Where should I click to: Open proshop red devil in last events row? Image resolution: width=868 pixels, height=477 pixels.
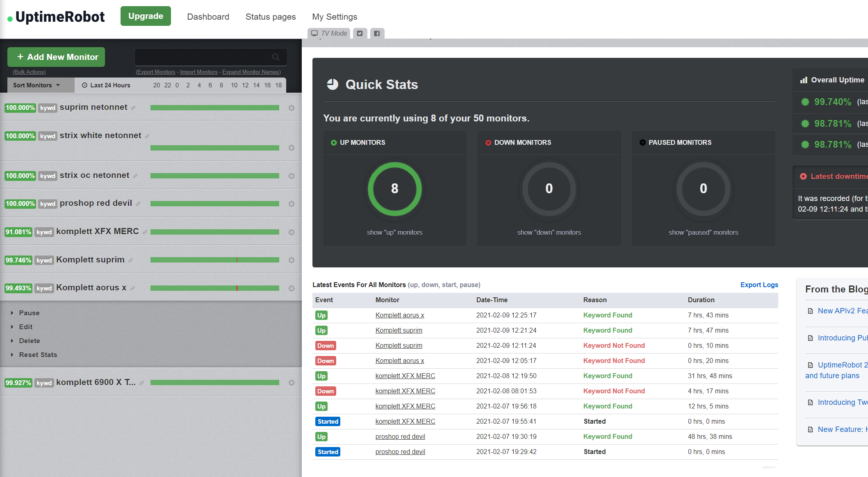point(400,452)
